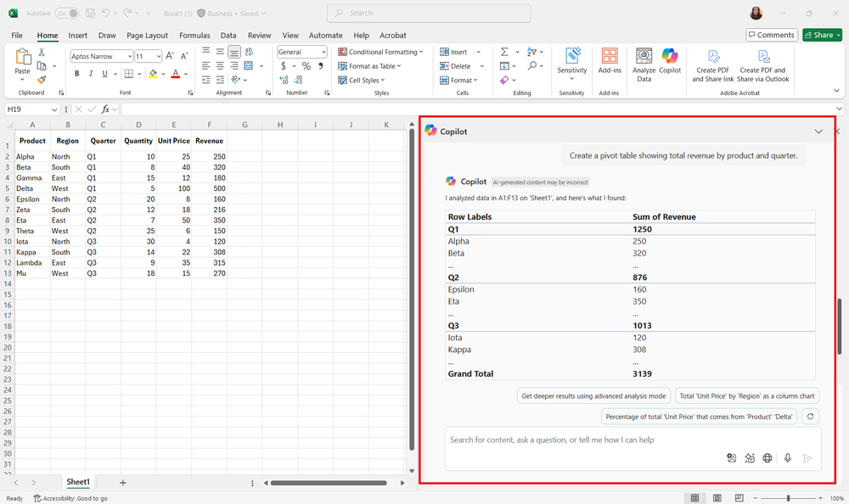Refresh Copilot prompt suggestions

tap(811, 417)
